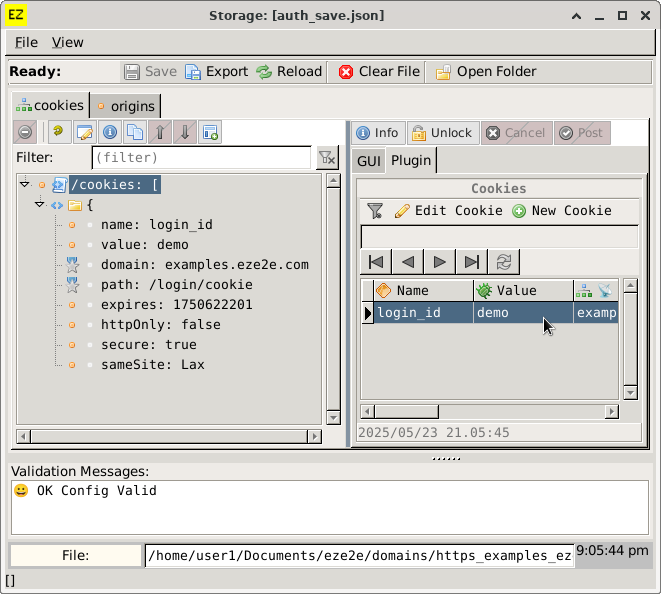The image size is (661, 594).
Task: Click the move down arrow icon
Action: pos(185,132)
